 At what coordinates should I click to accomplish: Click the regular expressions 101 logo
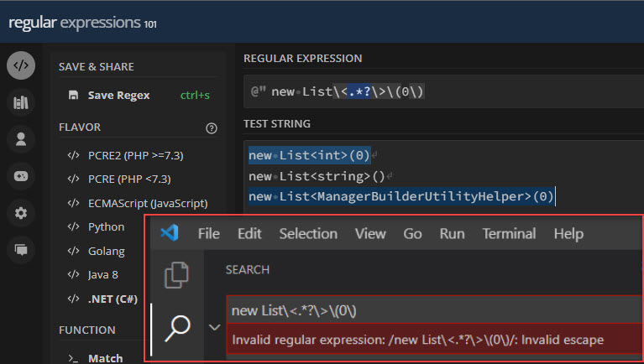click(x=82, y=23)
